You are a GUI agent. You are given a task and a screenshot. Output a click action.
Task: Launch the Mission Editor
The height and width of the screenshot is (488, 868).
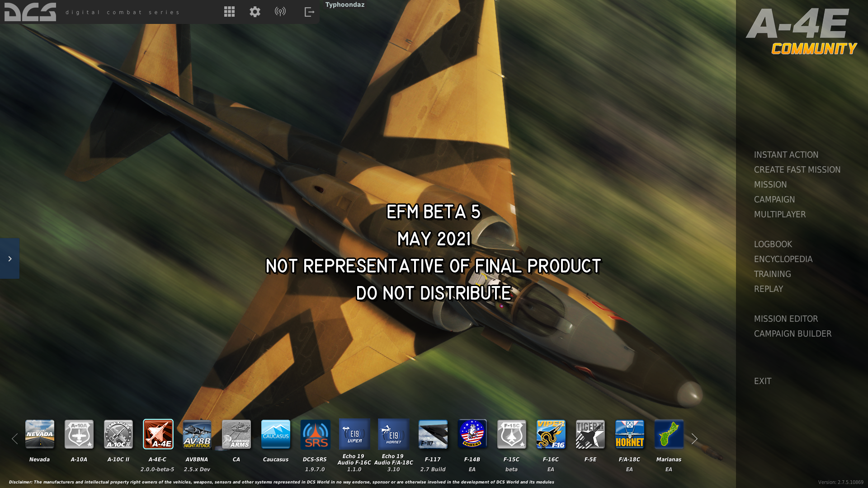(x=786, y=319)
